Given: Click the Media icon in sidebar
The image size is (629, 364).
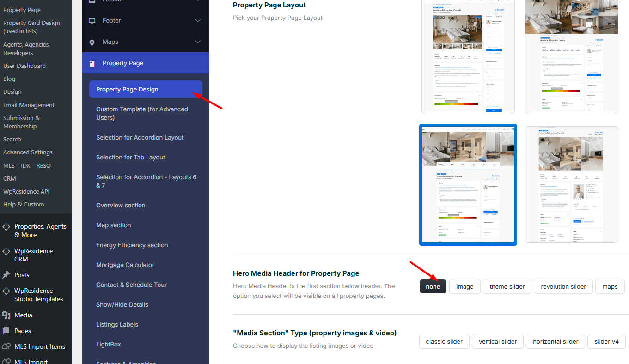Looking at the screenshot, I should (6, 315).
